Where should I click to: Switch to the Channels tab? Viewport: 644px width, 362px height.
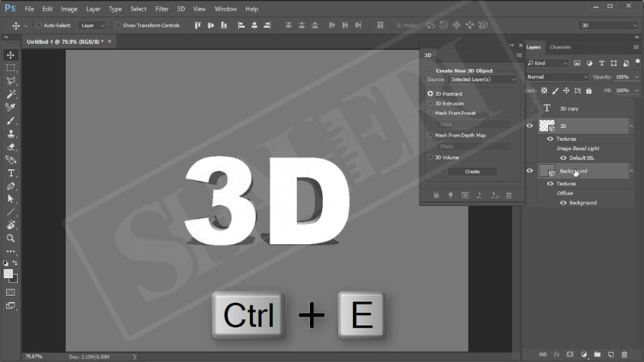(560, 47)
